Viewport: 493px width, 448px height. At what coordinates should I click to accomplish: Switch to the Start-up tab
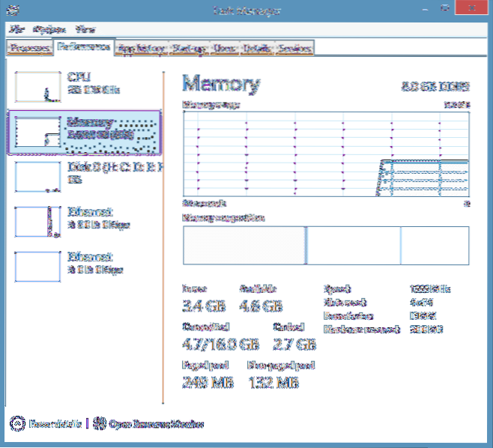pyautogui.click(x=189, y=49)
